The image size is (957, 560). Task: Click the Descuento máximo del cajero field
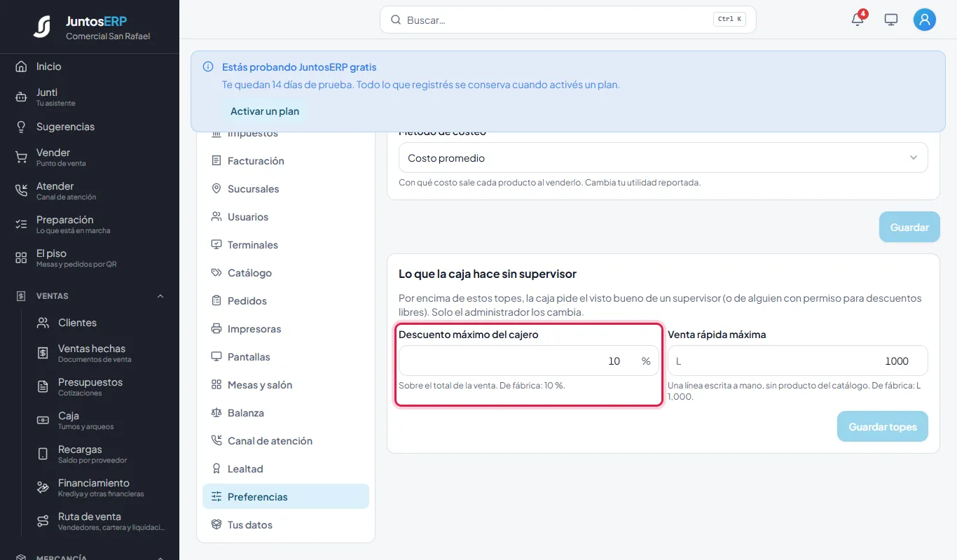tap(529, 361)
